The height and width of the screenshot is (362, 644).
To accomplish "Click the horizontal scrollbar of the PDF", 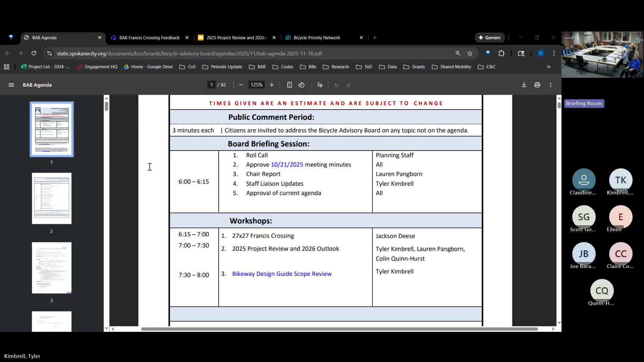I will coord(339,329).
